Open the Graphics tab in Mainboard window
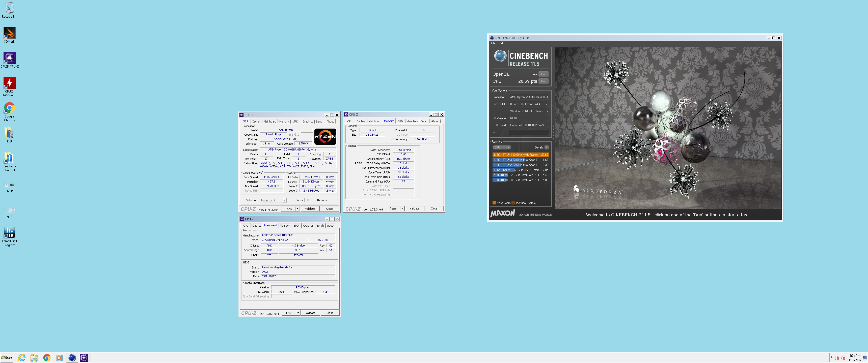This screenshot has height=363, width=868. [308, 226]
